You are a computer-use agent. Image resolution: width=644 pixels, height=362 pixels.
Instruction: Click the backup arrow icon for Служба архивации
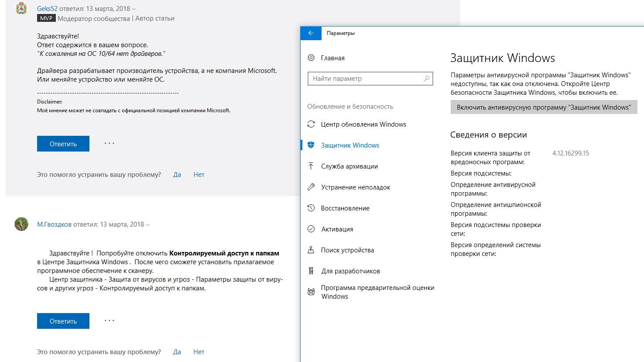click(311, 166)
